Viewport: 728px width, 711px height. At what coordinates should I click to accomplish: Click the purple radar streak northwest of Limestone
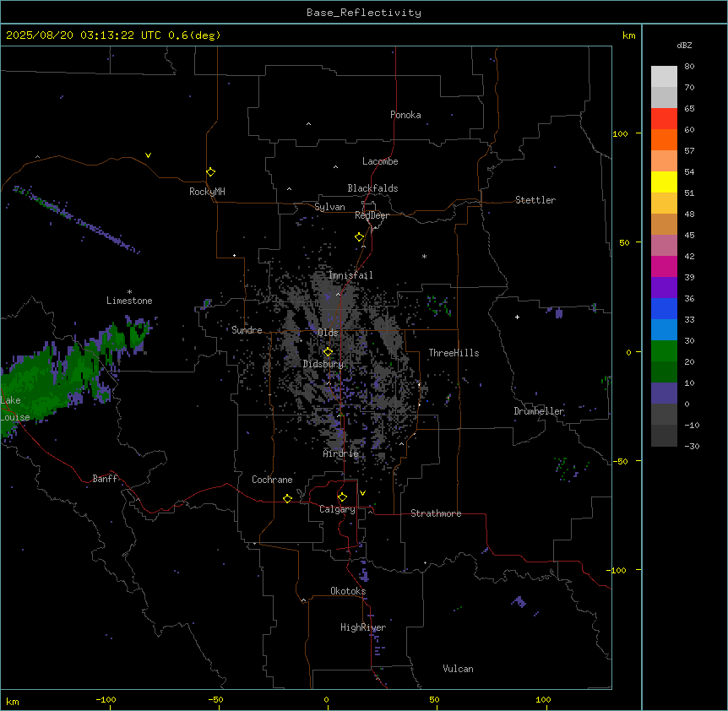[77, 220]
